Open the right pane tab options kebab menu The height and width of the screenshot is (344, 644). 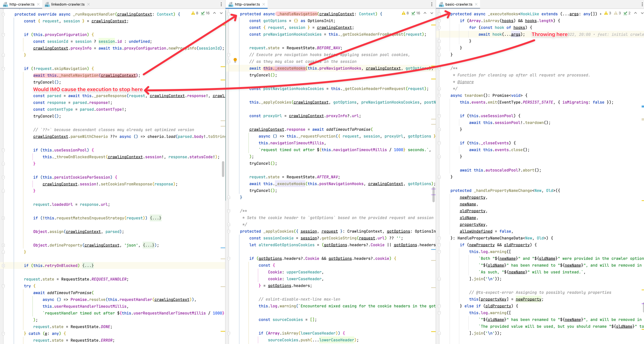642,4
